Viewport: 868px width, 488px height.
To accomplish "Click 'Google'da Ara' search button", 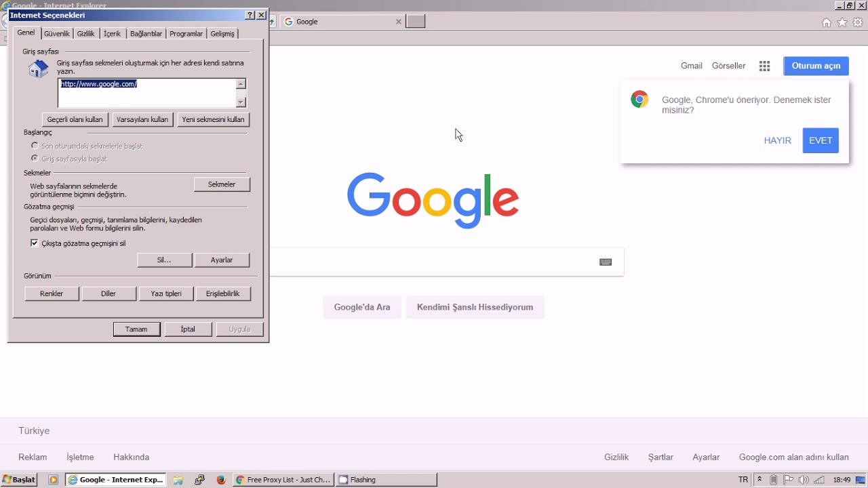I will coord(362,307).
